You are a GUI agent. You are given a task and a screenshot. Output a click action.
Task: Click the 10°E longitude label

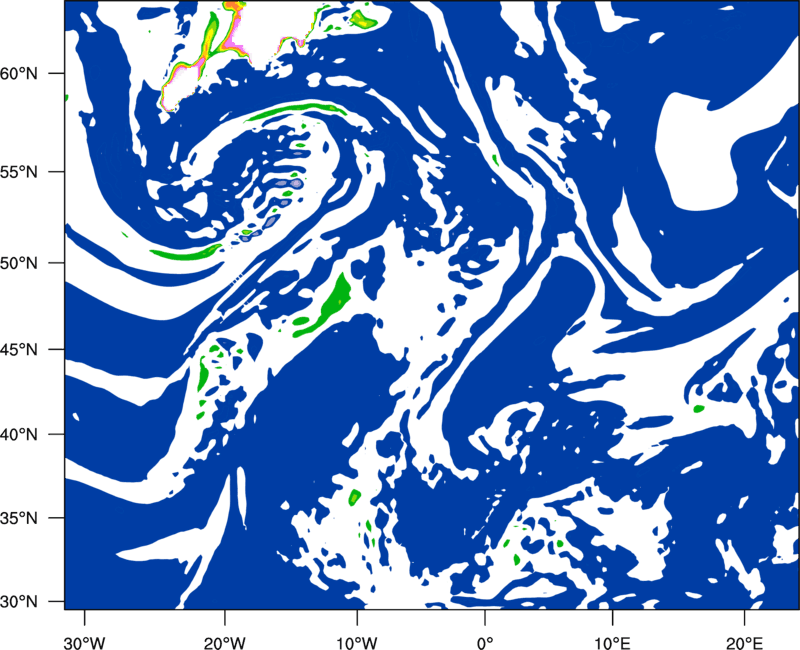click(612, 643)
